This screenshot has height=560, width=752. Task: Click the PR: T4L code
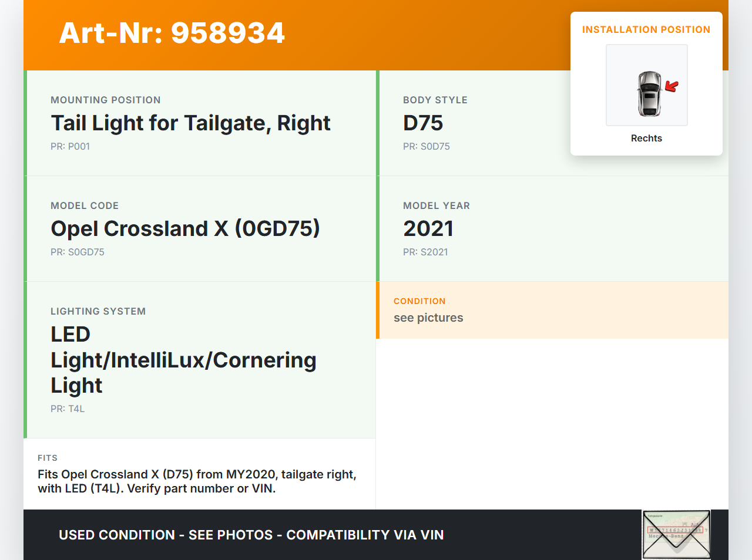68,409
